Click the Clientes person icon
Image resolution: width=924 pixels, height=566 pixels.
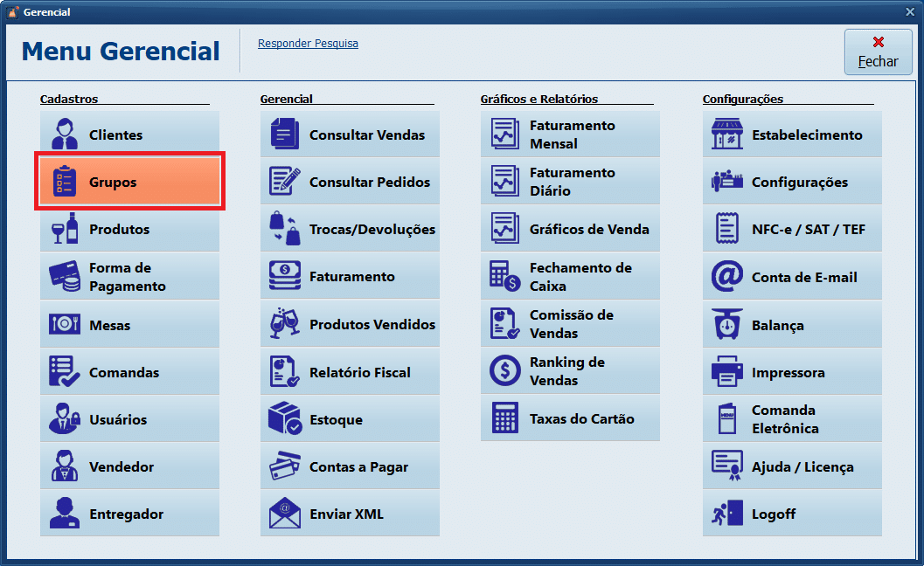65,135
